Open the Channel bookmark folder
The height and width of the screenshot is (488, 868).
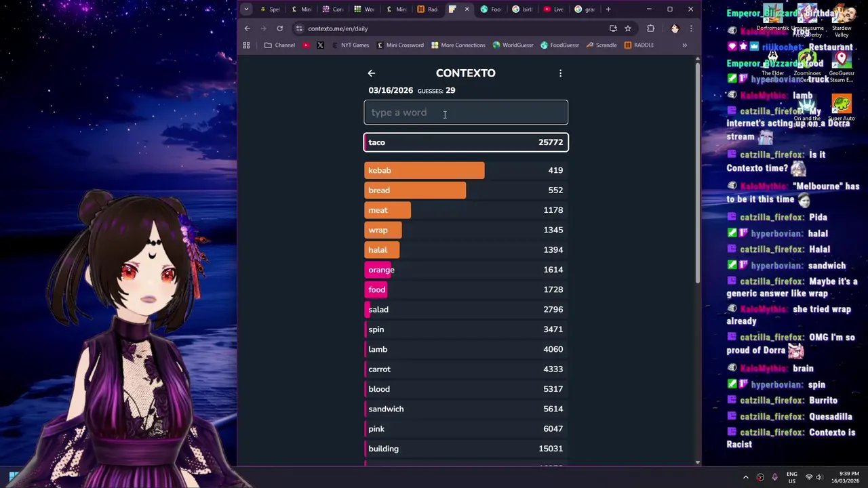279,45
